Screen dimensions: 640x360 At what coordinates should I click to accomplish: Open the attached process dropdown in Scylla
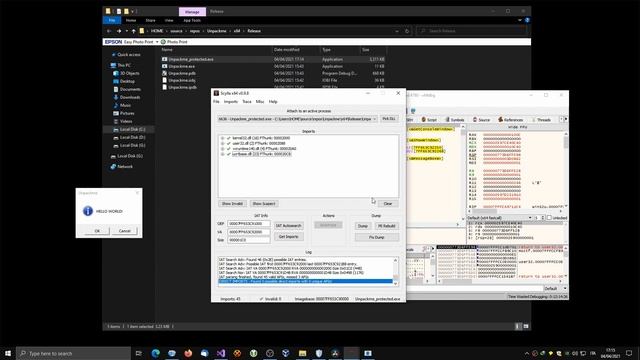(297, 119)
